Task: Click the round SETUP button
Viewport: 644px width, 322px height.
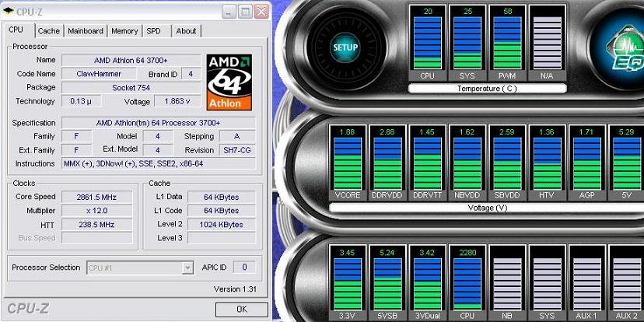Action: click(345, 47)
